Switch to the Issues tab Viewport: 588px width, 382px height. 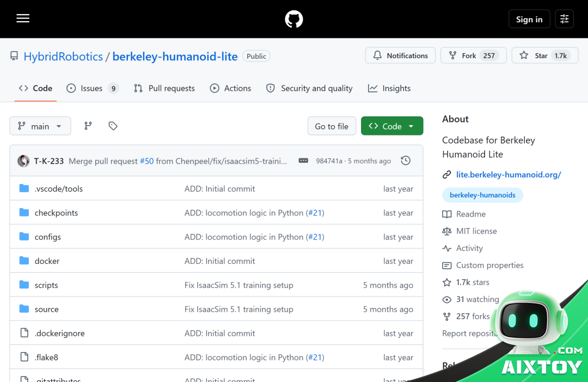click(x=92, y=88)
